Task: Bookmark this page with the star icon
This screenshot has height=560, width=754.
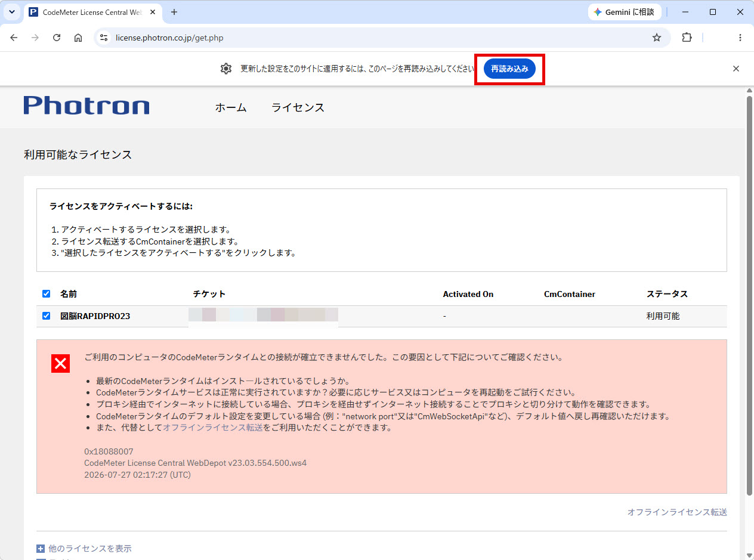Action: (x=657, y=38)
